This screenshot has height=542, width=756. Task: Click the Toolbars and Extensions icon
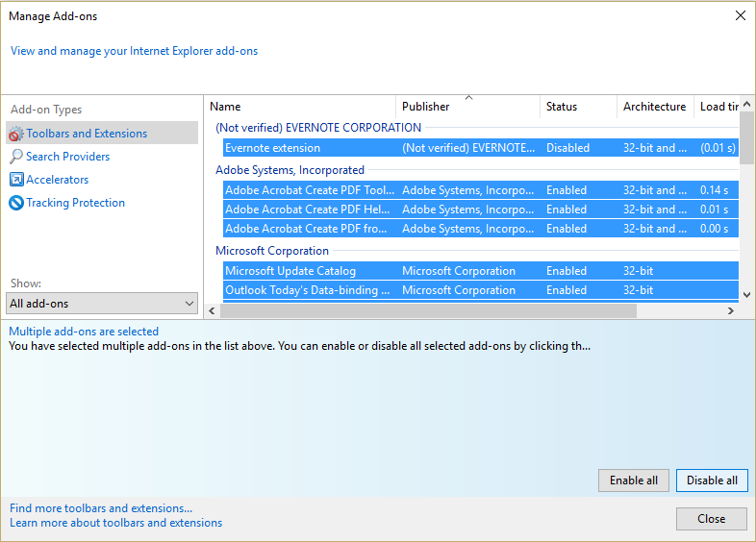15,134
